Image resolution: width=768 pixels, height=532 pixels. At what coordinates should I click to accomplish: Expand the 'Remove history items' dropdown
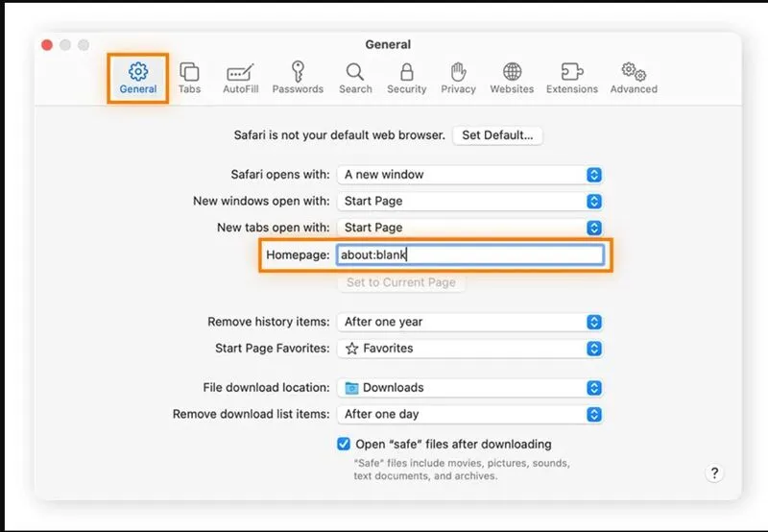pos(469,323)
